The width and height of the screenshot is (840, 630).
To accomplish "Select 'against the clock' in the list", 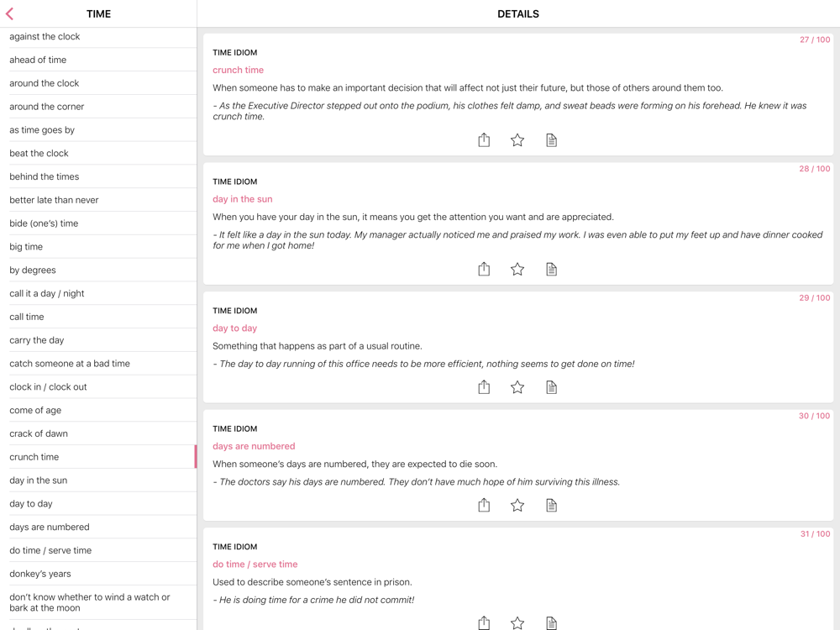I will tap(45, 37).
